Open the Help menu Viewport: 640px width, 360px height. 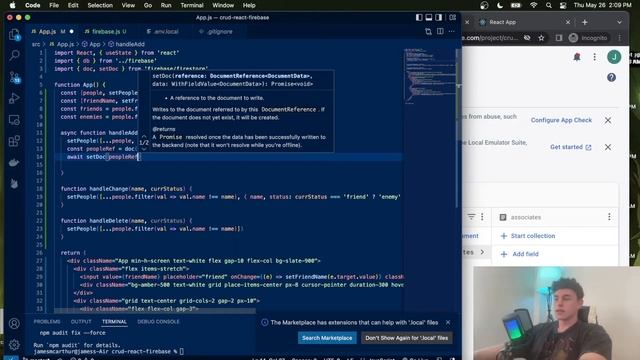[249, 5]
